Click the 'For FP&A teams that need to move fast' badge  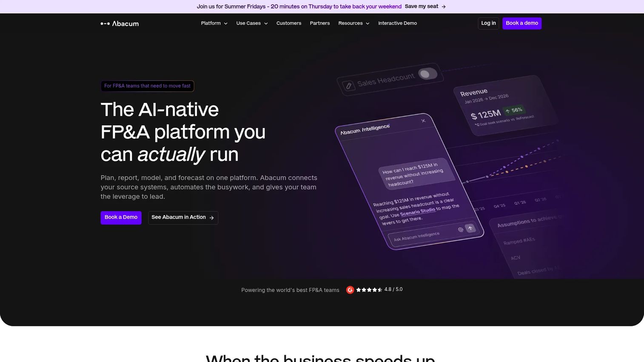[147, 86]
